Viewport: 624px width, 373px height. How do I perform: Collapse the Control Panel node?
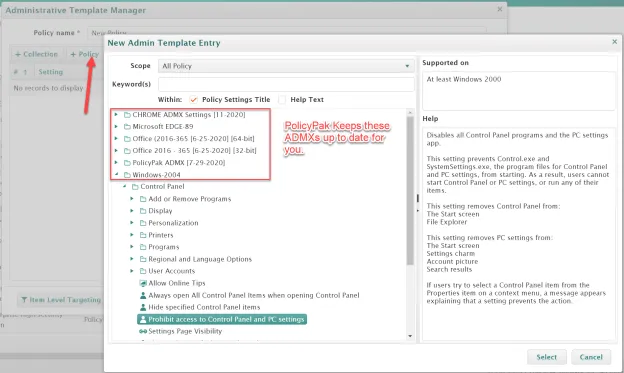point(125,186)
